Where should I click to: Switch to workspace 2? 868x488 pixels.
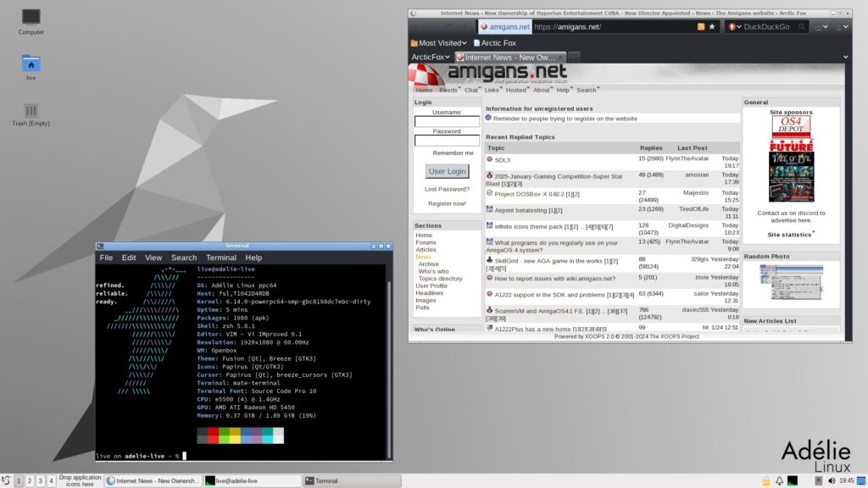[30, 481]
